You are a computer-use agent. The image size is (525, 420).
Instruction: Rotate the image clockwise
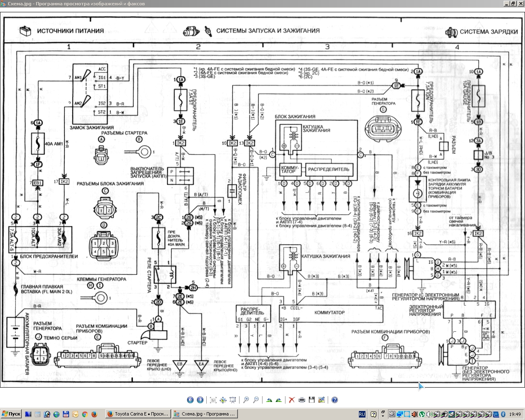pyautogui.click(x=269, y=400)
